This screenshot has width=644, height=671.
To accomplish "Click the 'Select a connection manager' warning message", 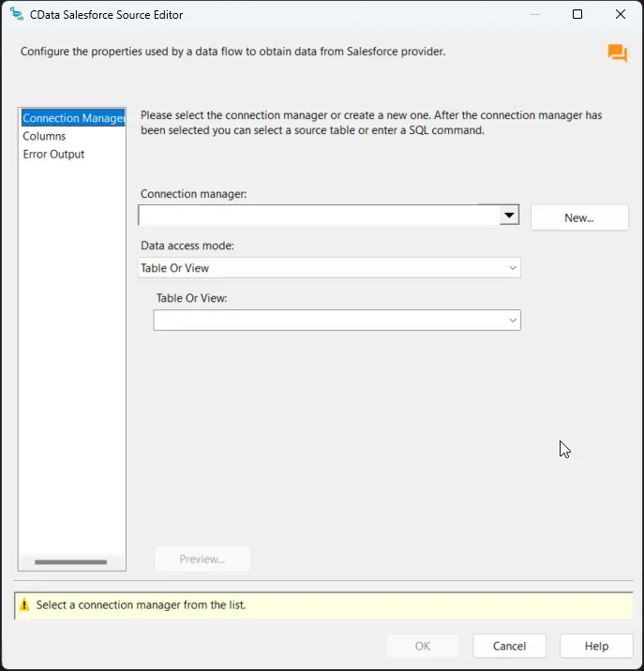I will click(141, 605).
